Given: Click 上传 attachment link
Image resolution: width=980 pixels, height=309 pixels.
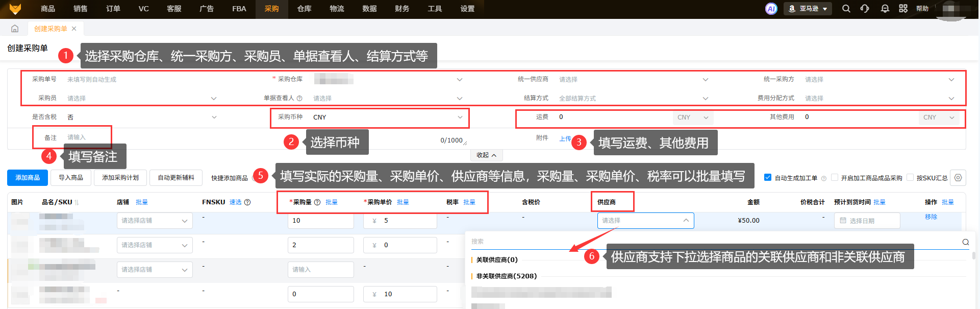Looking at the screenshot, I should 565,139.
